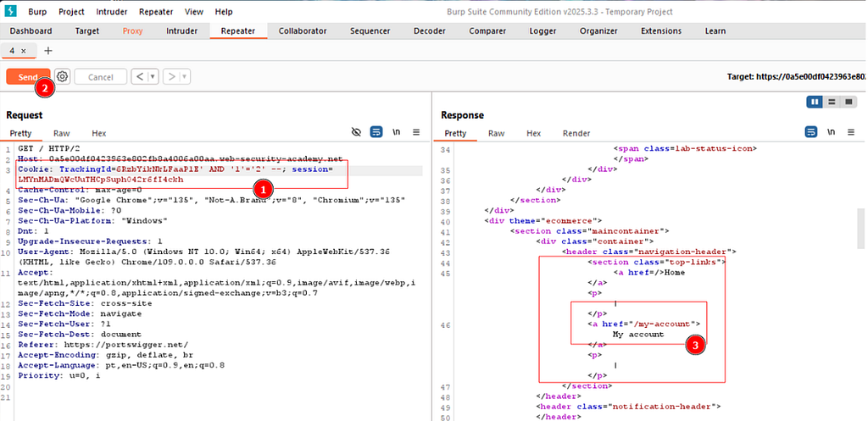Click the 'Dnt: 1' header line

[33, 231]
